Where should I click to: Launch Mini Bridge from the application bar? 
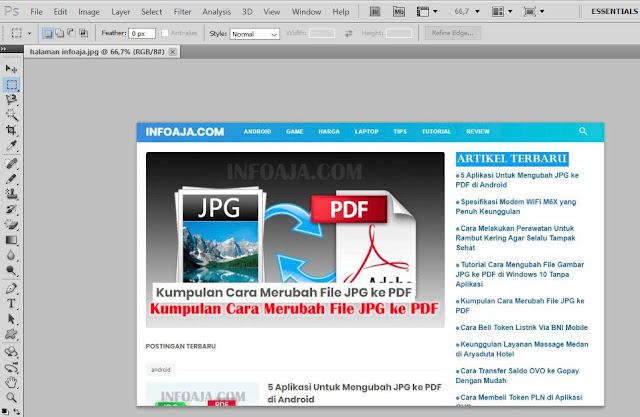point(398,12)
